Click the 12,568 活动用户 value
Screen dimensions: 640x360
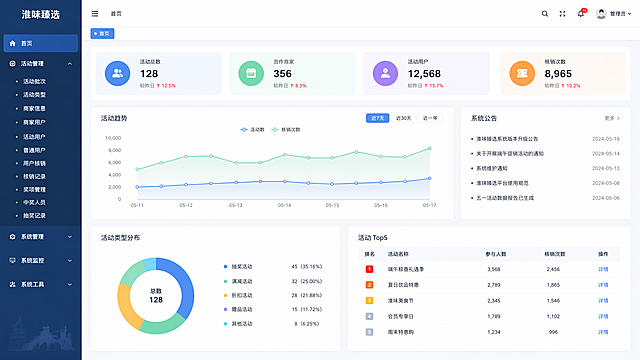pyautogui.click(x=424, y=74)
